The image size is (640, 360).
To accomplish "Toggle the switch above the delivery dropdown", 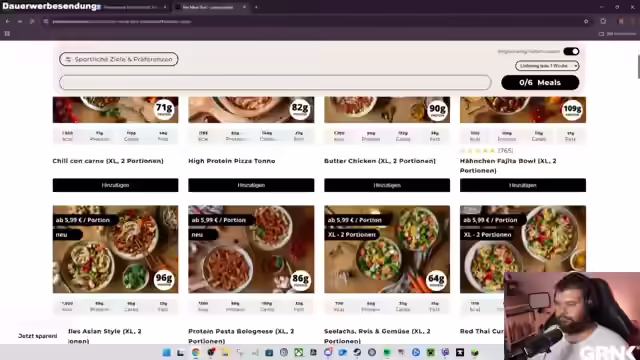I will [571, 51].
